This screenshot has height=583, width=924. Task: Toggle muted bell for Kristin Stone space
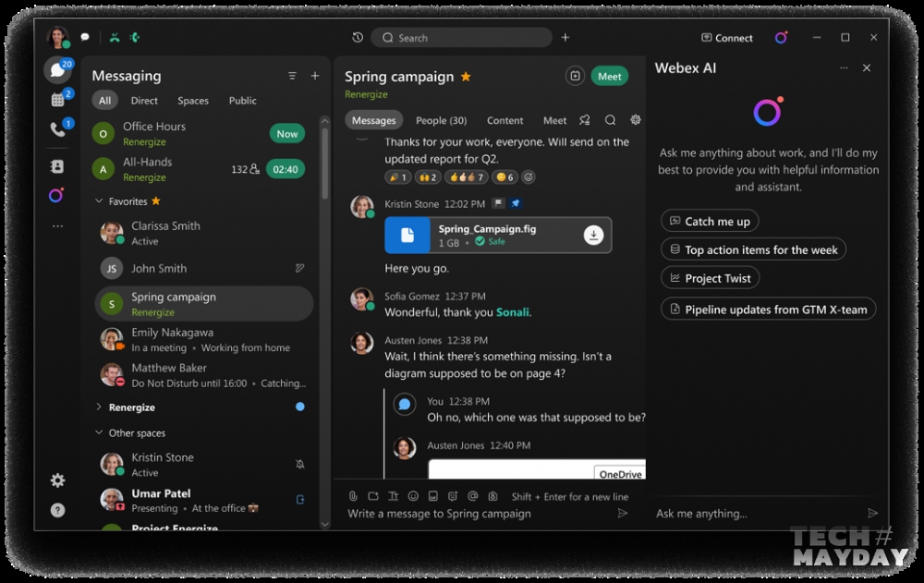[300, 465]
